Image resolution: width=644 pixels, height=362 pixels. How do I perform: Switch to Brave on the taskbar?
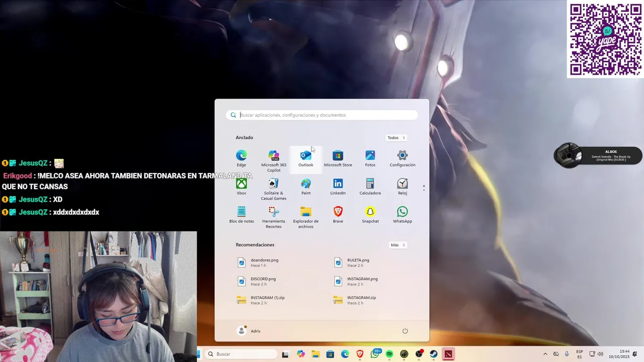360,354
